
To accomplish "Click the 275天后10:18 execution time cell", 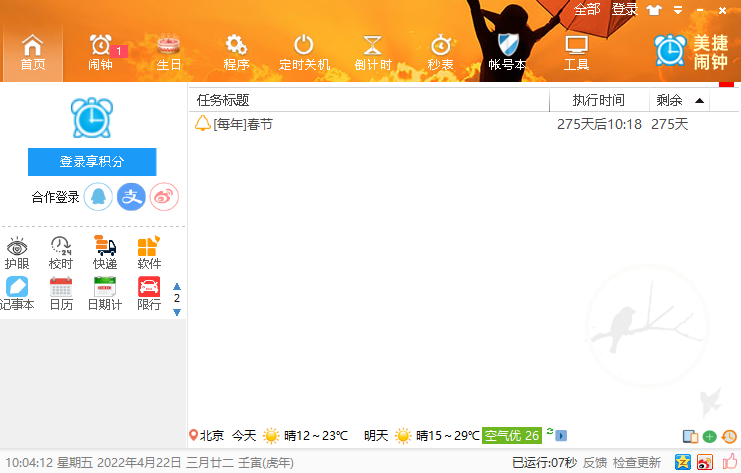I will coord(599,124).
